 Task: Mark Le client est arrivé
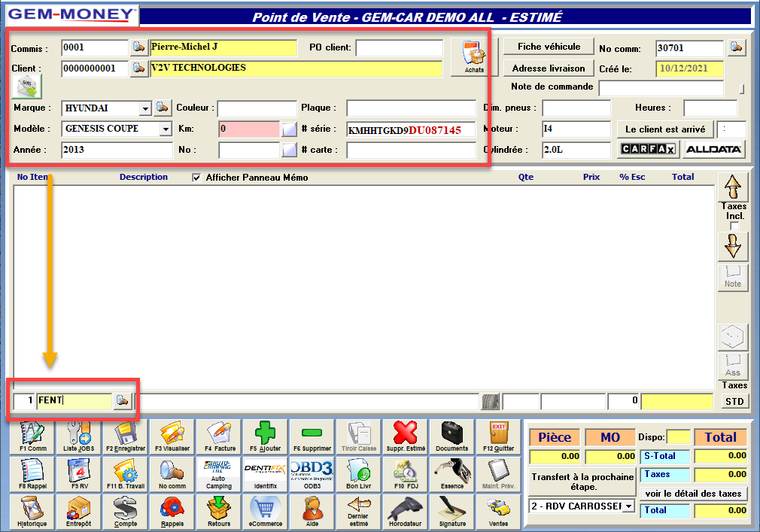tap(665, 129)
